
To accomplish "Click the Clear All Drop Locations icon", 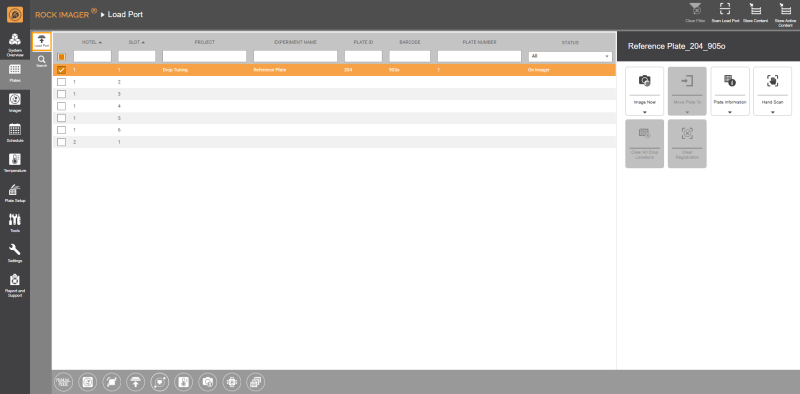I will (644, 143).
